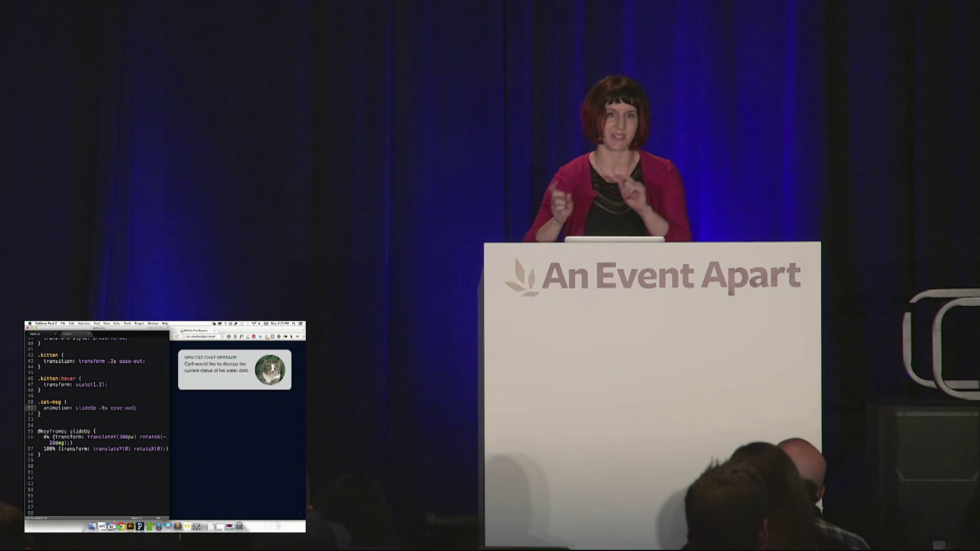Bookmark the page with the star icon

pyautogui.click(x=222, y=336)
